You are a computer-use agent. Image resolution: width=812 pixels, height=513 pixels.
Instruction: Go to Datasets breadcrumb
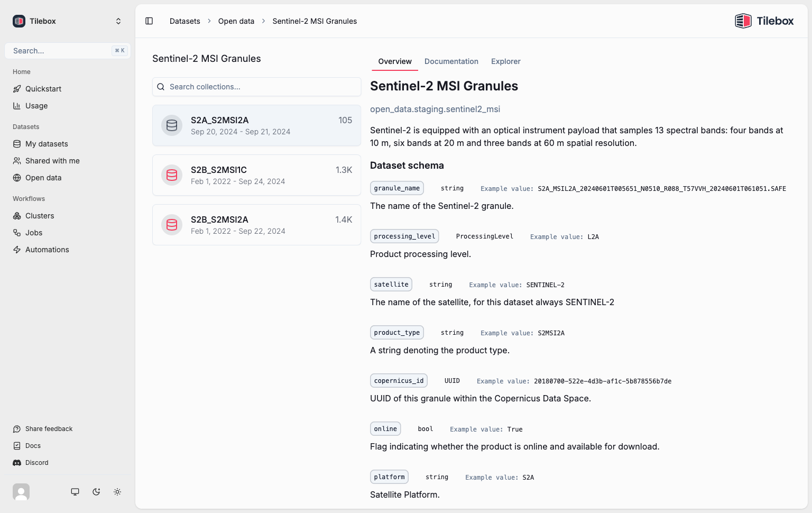185,21
